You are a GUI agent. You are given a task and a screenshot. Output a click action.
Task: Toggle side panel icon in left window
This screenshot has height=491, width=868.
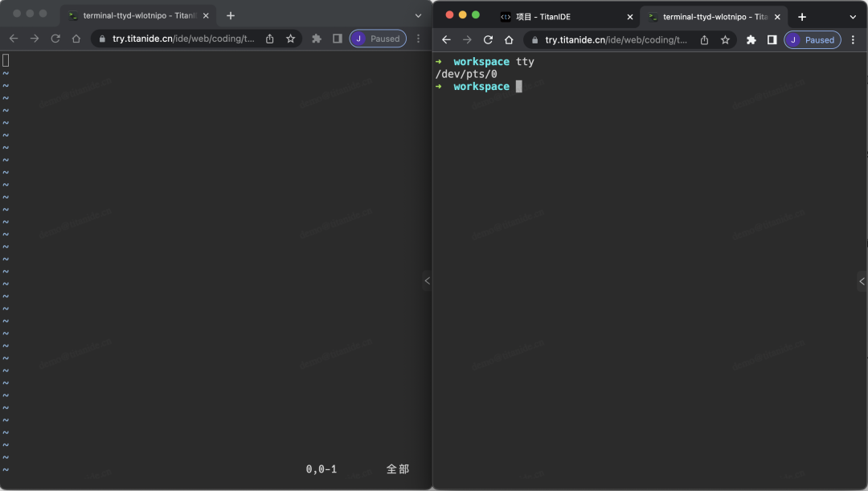337,39
